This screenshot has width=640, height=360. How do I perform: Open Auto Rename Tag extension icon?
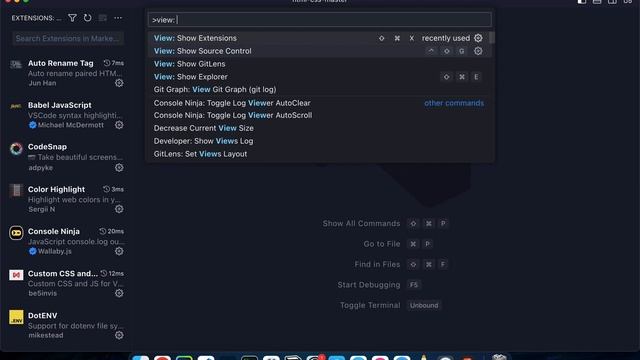point(16,64)
